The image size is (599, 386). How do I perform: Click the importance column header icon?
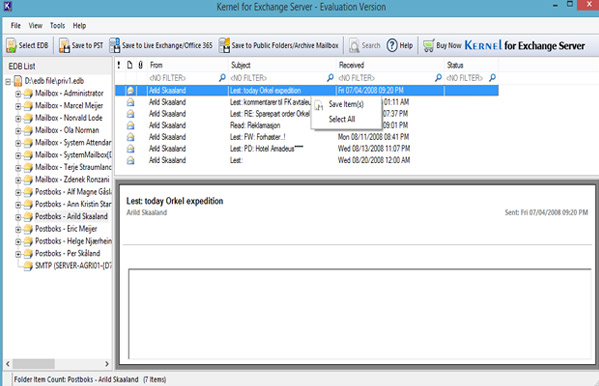[x=119, y=65]
